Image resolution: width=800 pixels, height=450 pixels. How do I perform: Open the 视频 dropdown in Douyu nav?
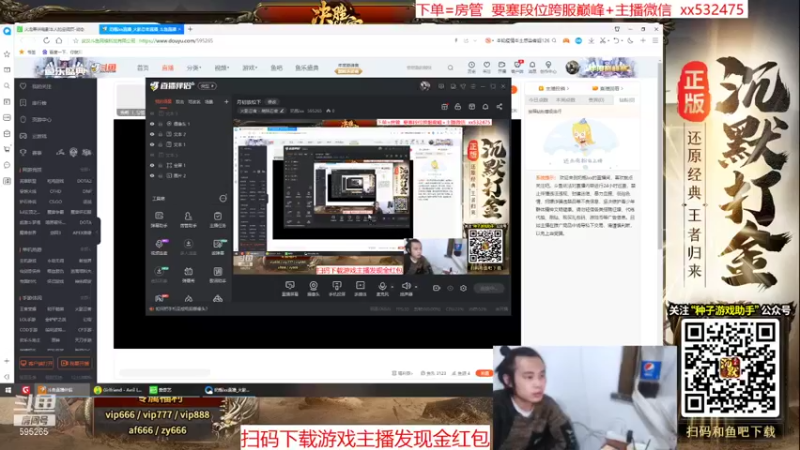point(221,68)
